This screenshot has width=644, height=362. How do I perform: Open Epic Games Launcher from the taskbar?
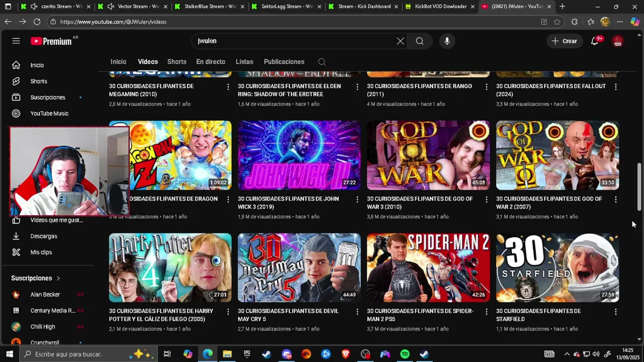pos(247,354)
